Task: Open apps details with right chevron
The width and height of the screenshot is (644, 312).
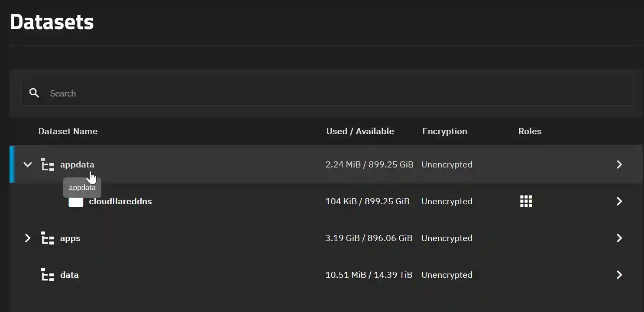Action: 619,238
